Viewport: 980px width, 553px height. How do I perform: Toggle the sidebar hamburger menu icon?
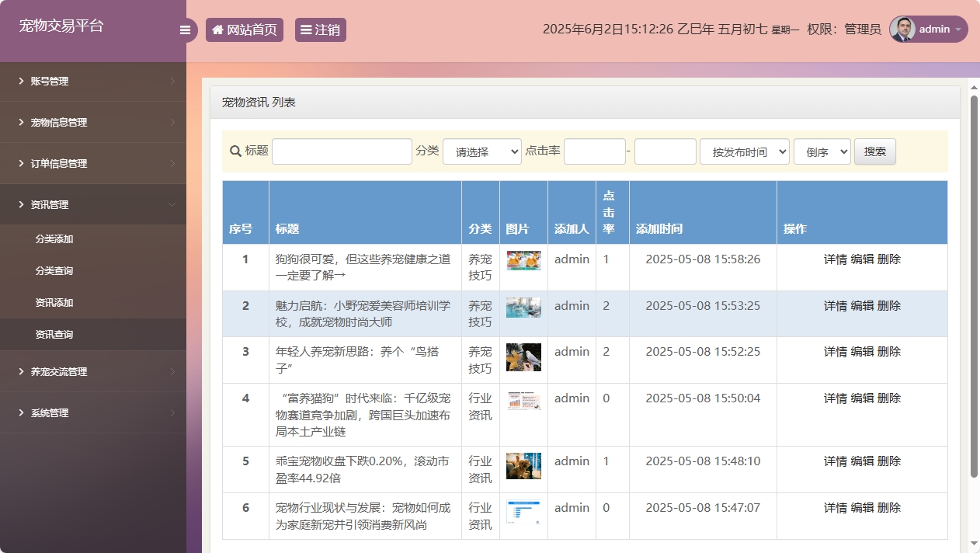pyautogui.click(x=185, y=30)
